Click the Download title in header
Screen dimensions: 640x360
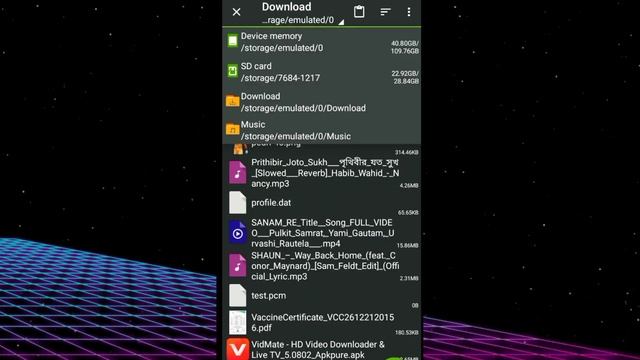pos(287,7)
